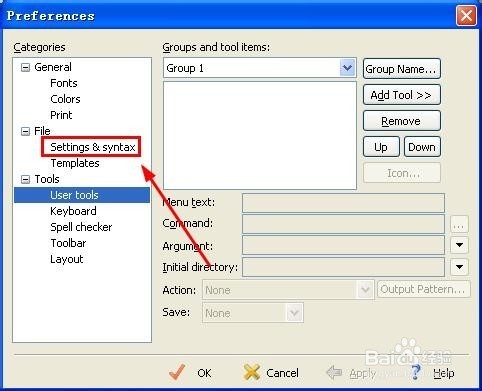Click the Add Tool >> button

402,95
